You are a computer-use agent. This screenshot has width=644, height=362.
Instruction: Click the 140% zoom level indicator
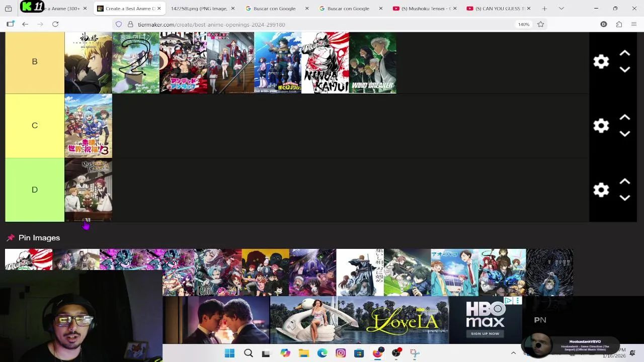pyautogui.click(x=524, y=24)
